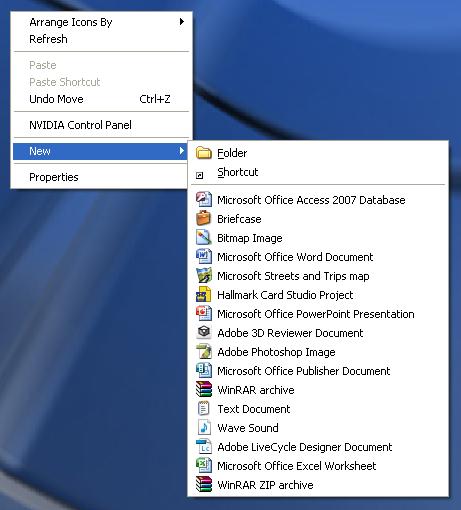Choose Adobe Photoshop Image text

[x=276, y=352]
